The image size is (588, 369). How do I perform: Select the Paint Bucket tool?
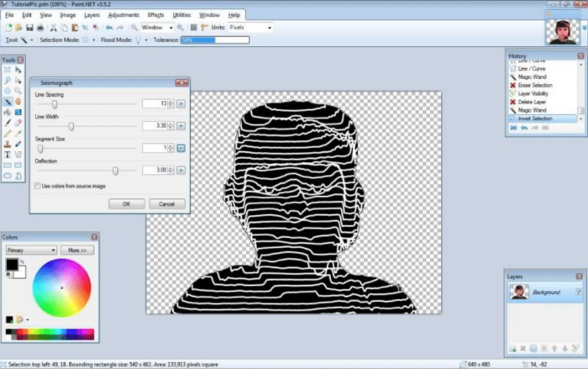(7, 113)
